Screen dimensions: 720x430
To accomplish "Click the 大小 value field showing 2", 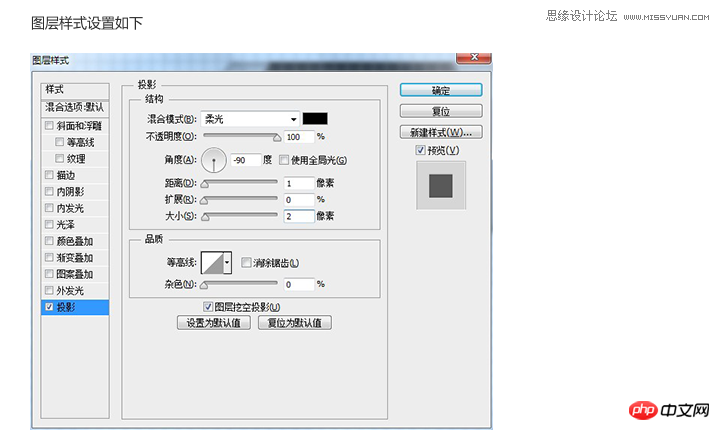I will click(299, 216).
